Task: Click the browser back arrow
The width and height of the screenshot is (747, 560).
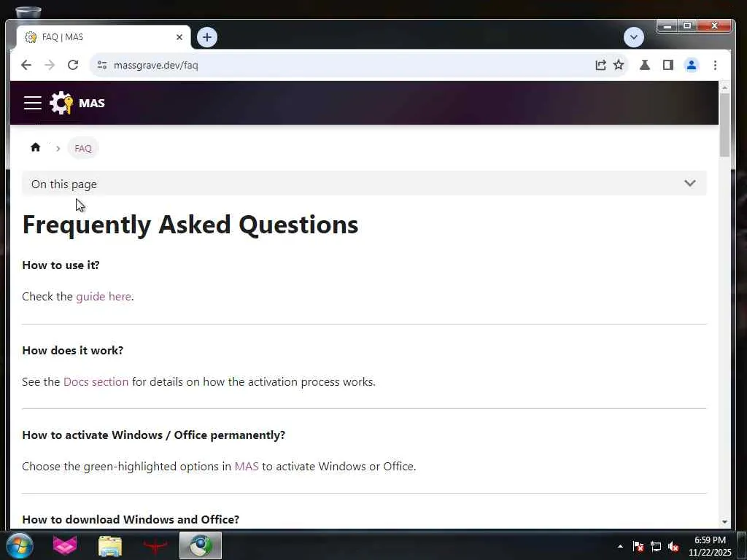Action: [x=26, y=65]
